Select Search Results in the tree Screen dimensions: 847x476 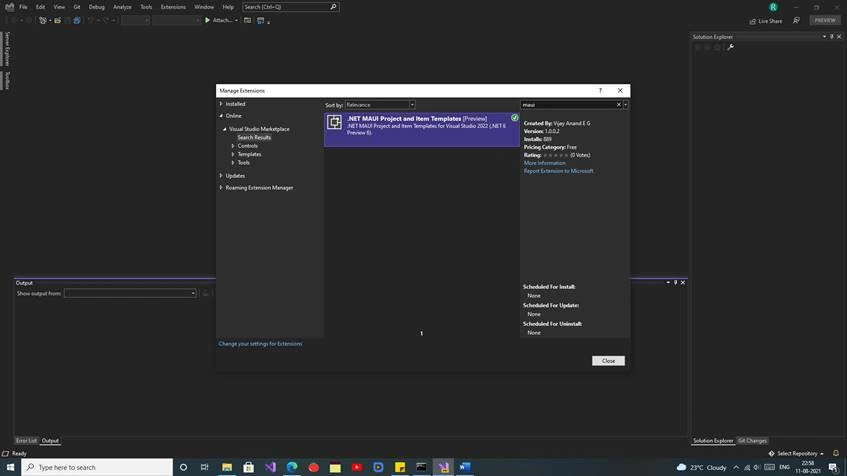pos(254,138)
